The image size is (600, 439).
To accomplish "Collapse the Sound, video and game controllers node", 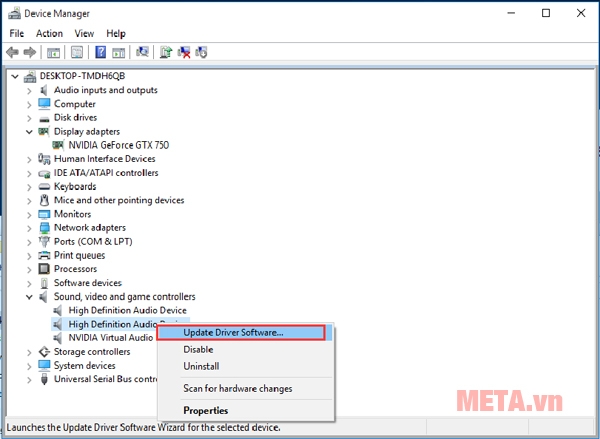I will coord(29,297).
